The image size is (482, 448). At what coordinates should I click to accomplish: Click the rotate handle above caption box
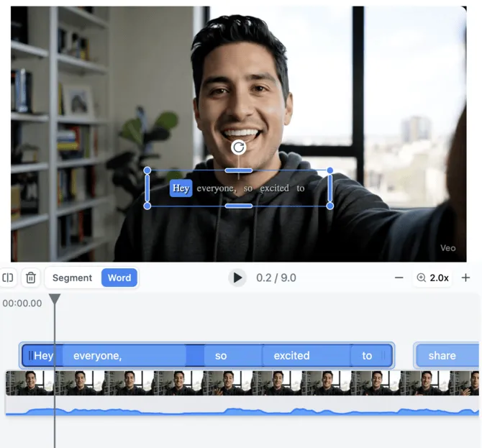coord(239,147)
